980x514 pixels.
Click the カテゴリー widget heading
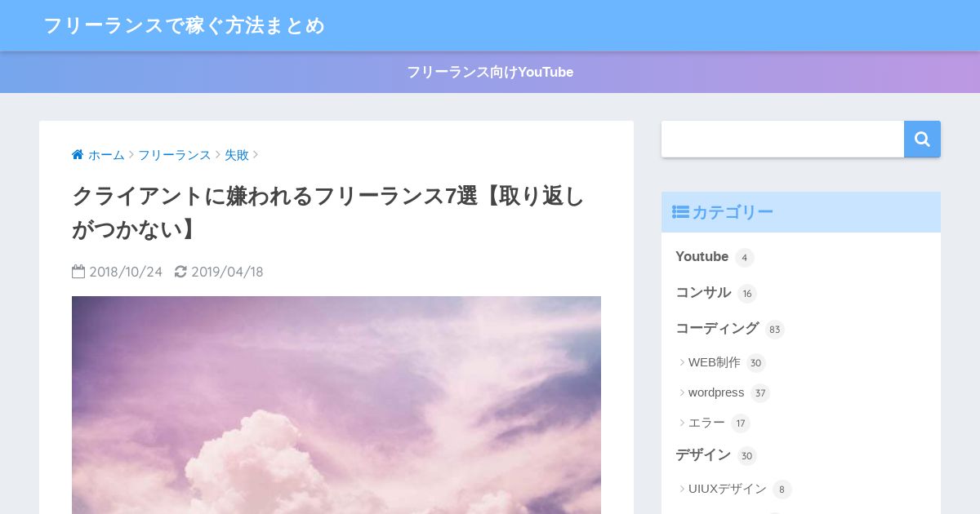coord(801,212)
